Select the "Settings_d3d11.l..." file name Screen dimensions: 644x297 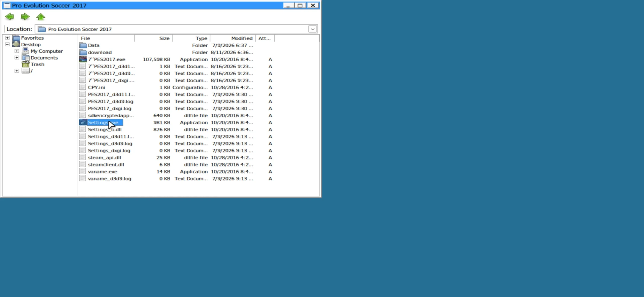click(x=111, y=137)
